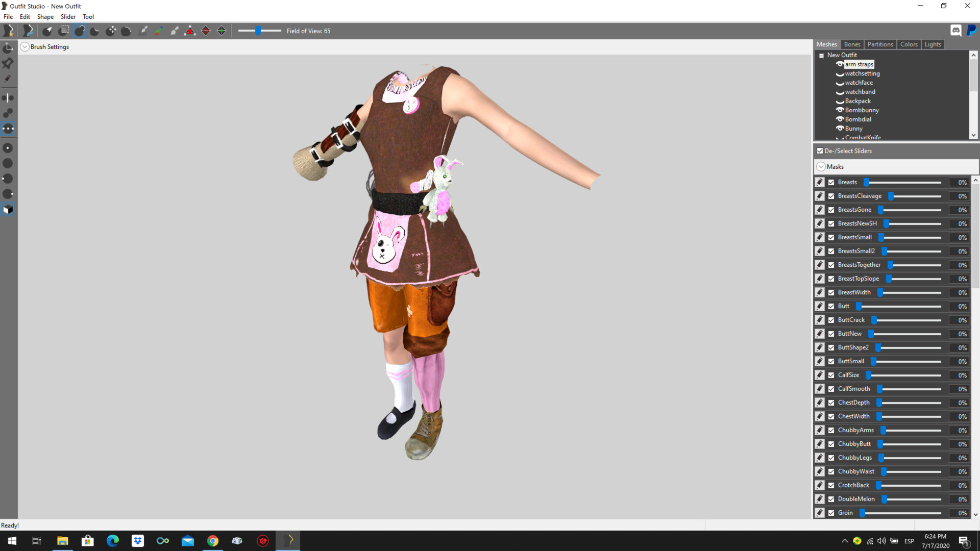Toggle visibility of Backpack mesh
980x551 pixels.
tap(840, 102)
